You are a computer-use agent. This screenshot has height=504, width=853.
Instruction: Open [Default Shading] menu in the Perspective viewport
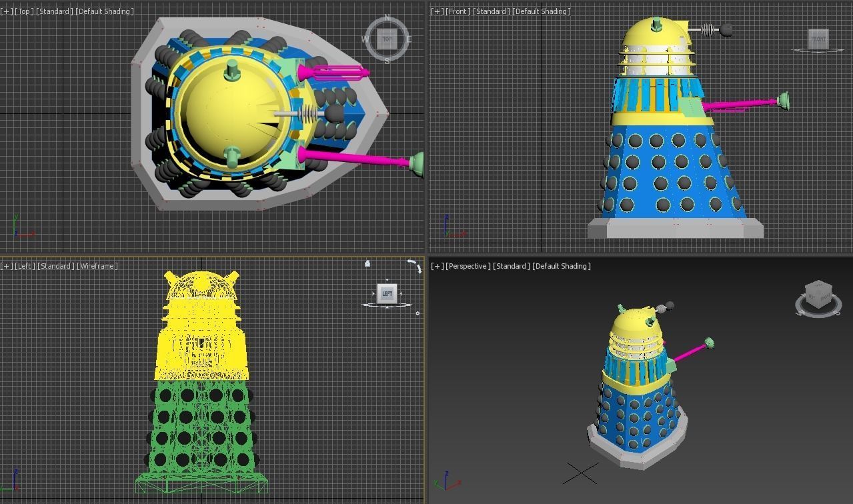[x=562, y=266]
